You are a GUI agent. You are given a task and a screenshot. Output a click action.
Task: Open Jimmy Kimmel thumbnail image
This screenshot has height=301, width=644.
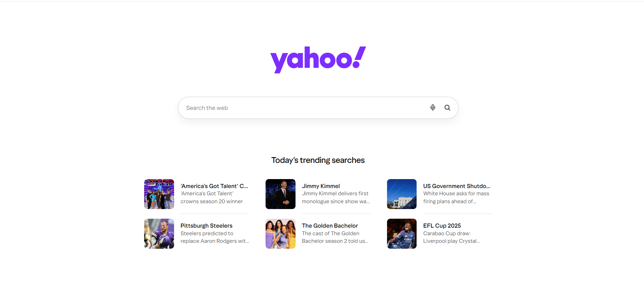click(280, 194)
